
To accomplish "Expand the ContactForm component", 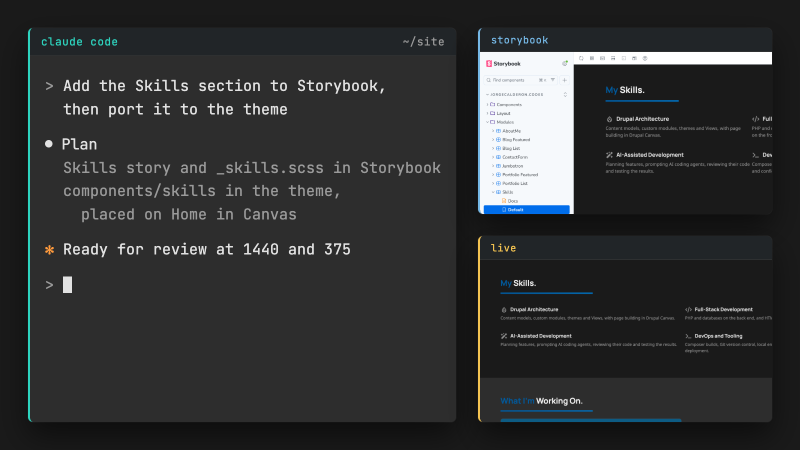I will click(511, 157).
